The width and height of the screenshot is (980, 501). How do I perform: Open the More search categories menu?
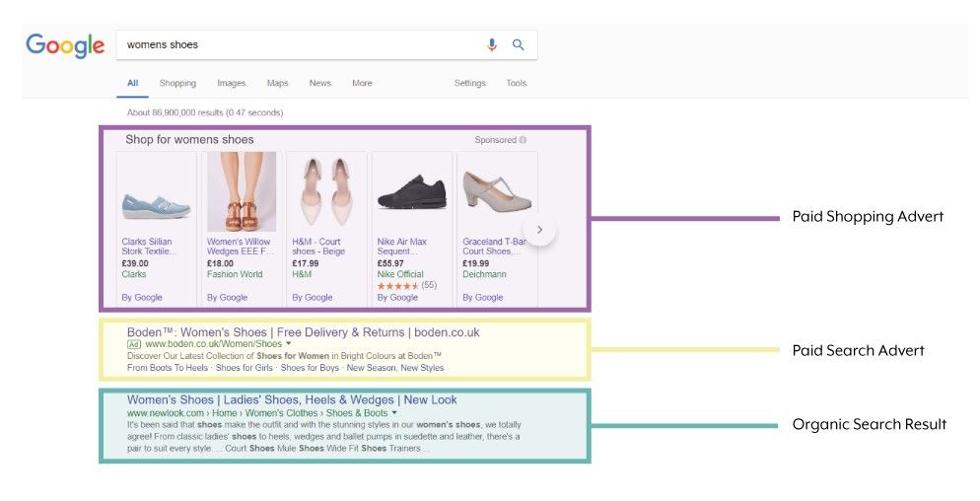pos(362,84)
